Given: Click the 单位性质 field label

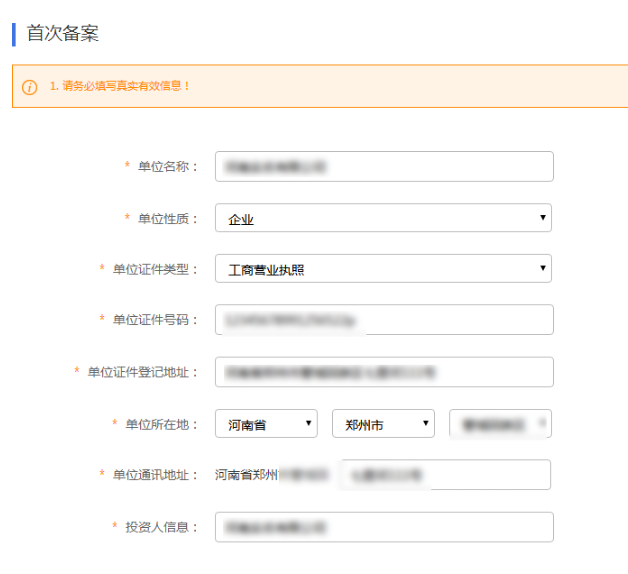Looking at the screenshot, I should pos(168,218).
